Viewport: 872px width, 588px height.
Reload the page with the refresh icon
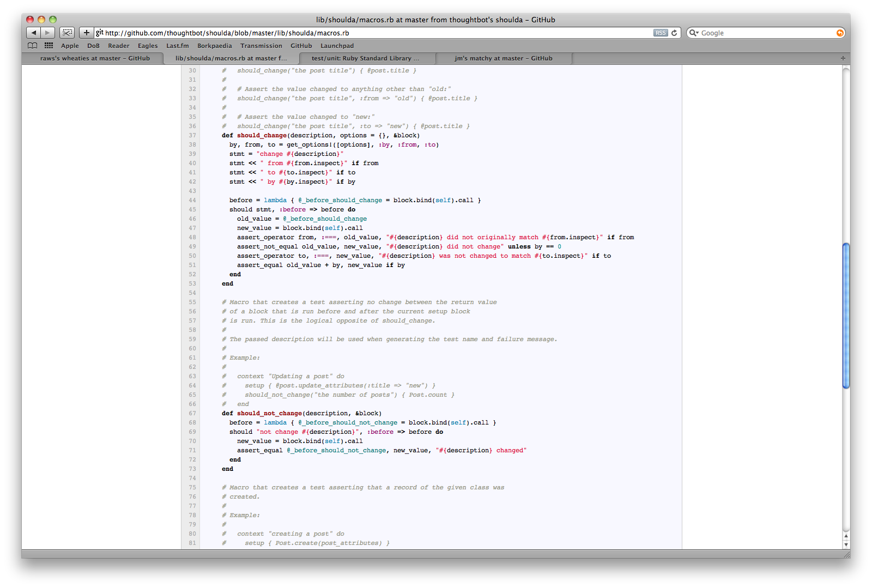point(674,33)
